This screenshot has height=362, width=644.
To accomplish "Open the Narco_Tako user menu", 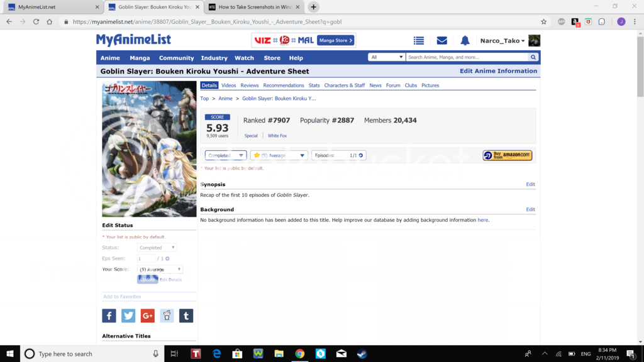I will point(502,41).
